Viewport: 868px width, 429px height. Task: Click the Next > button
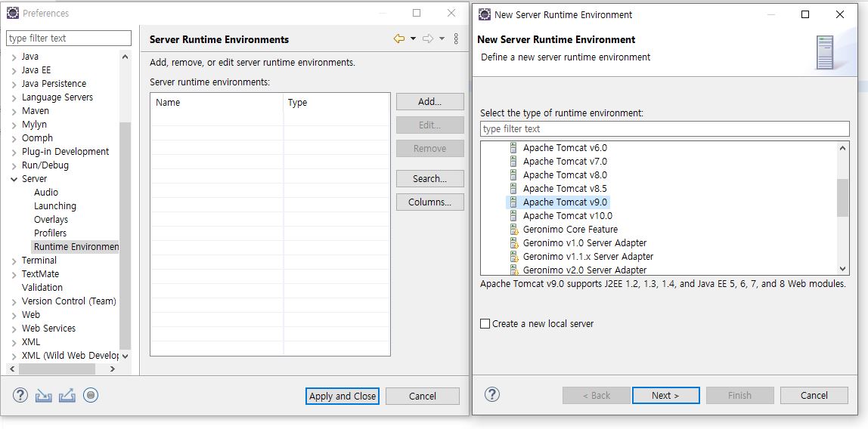click(x=665, y=395)
